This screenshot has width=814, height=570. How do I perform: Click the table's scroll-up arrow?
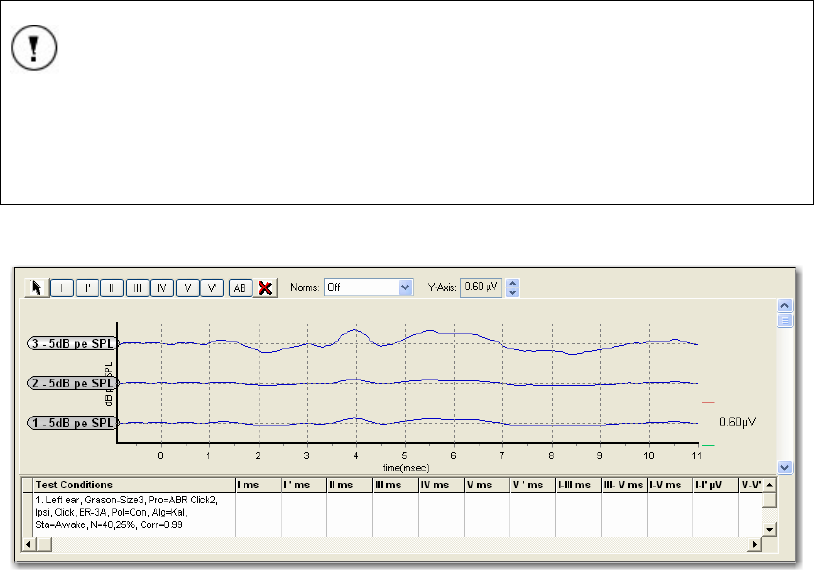(770, 485)
